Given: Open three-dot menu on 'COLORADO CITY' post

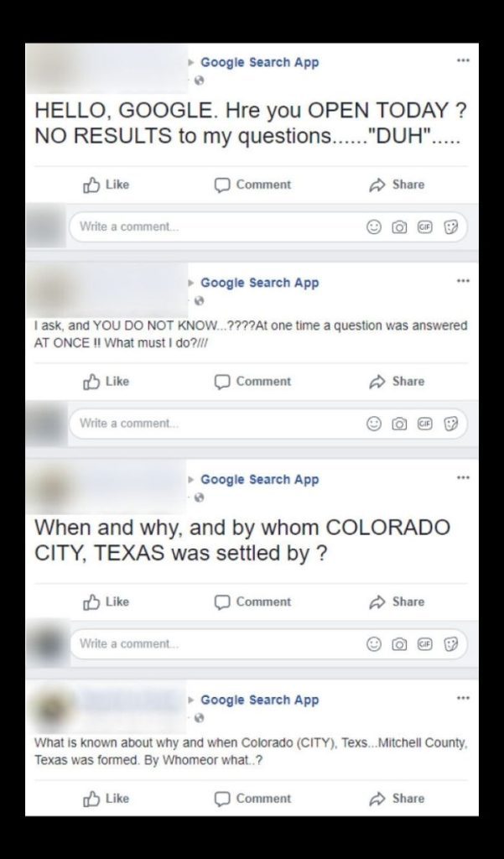Looking at the screenshot, I should (x=463, y=477).
